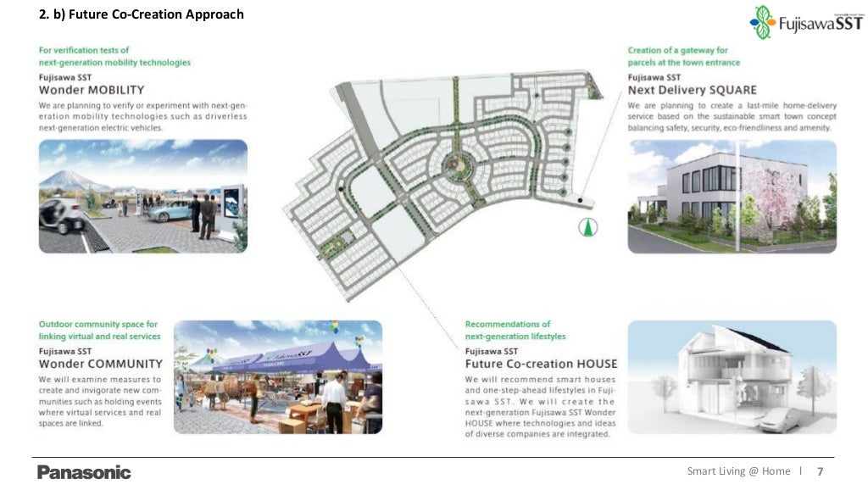Click 'Fujisawa SST' label above Next Delivery SQUARE
Screen dimensions: 868x490
[654, 77]
